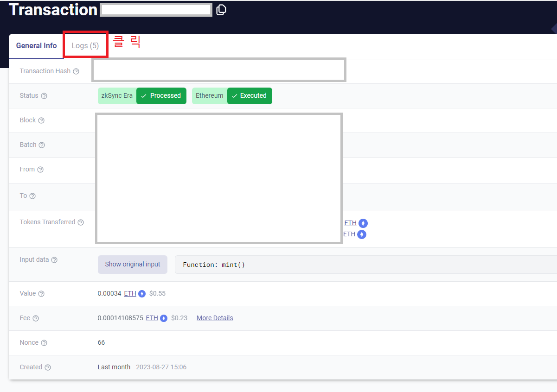Click the help icon beside Created
This screenshot has height=392, width=557.
coord(48,367)
